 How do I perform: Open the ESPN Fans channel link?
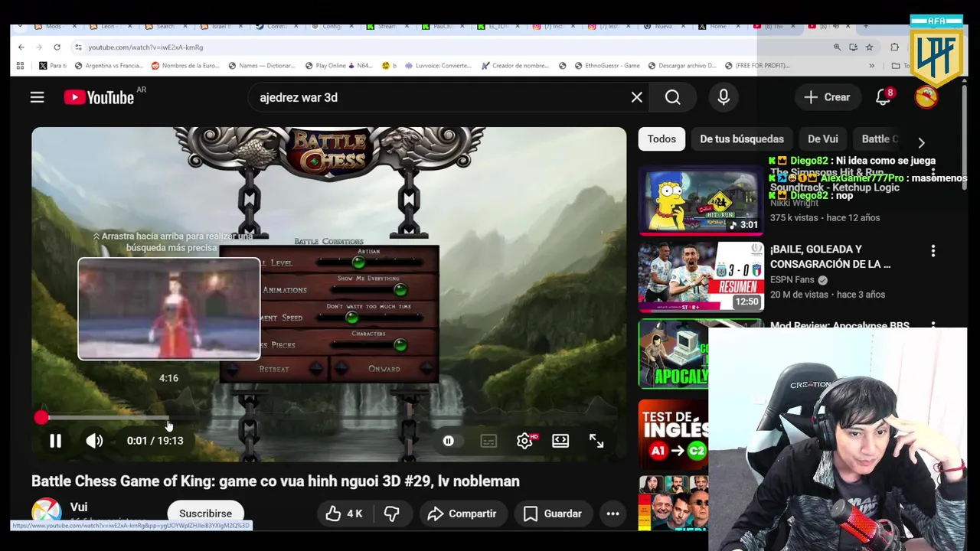coord(792,279)
